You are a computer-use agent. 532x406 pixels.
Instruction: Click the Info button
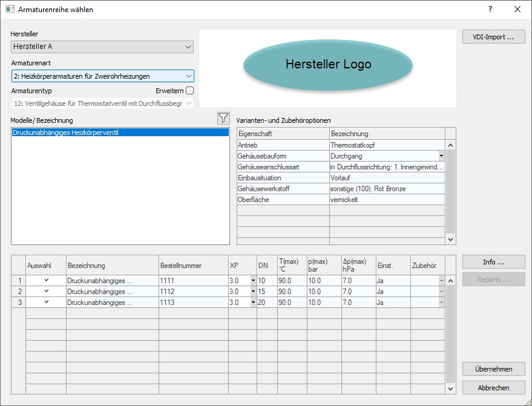(x=494, y=262)
